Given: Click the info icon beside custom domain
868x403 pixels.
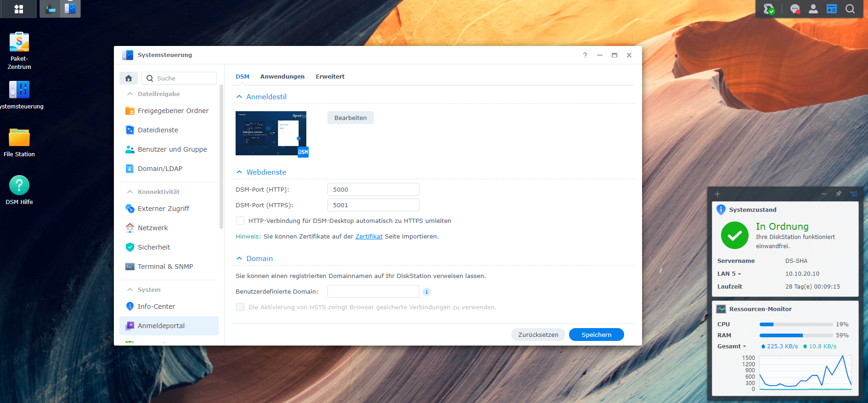Looking at the screenshot, I should 427,292.
